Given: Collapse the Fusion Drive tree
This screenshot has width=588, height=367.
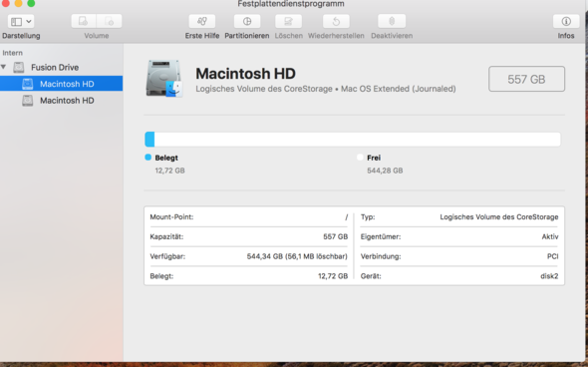Looking at the screenshot, I should tap(4, 67).
